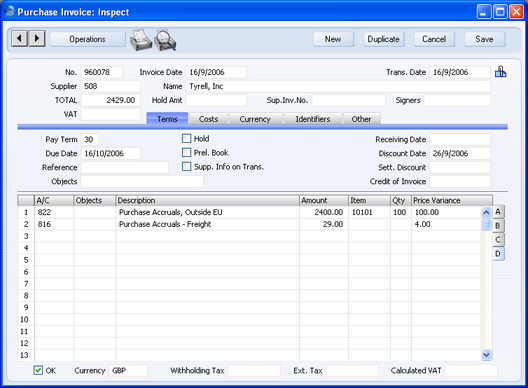Image resolution: width=528 pixels, height=388 pixels.
Task: Click the Ext. Tax field
Action: coord(352,370)
